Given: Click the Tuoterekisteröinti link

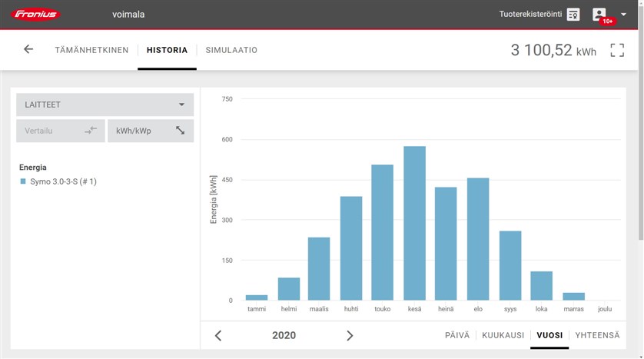Looking at the screenshot, I should pyautogui.click(x=530, y=14).
